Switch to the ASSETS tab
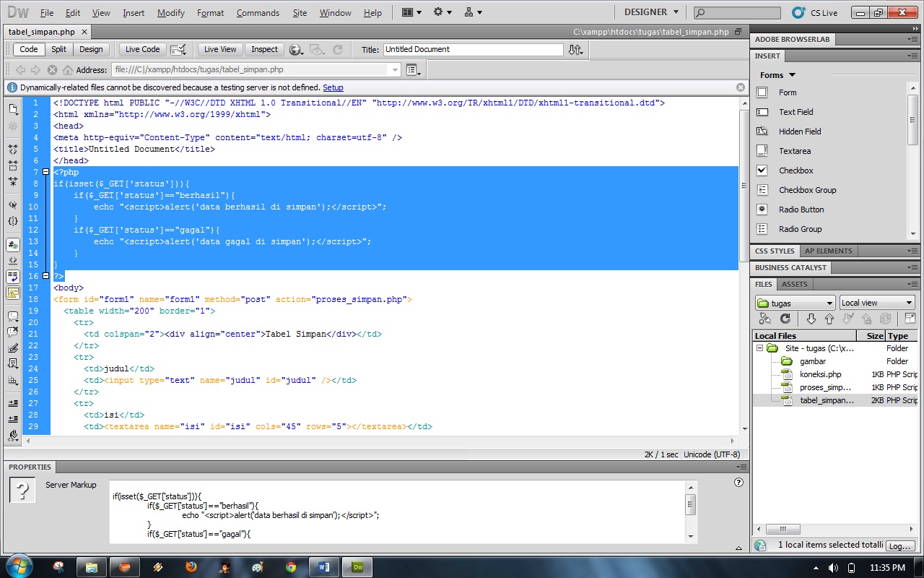924x578 pixels. click(795, 284)
